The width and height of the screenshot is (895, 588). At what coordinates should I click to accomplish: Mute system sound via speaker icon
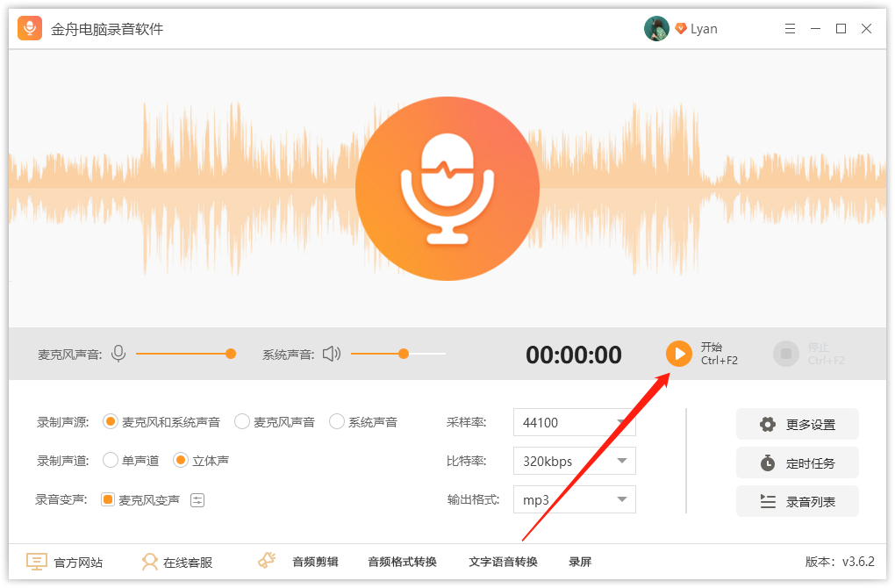[332, 354]
